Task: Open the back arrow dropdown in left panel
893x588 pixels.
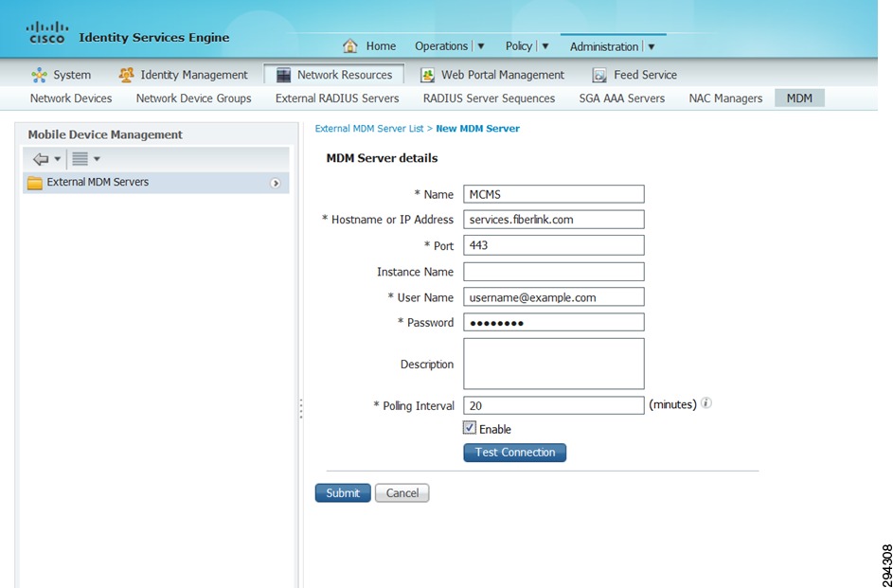Action: pyautogui.click(x=58, y=159)
